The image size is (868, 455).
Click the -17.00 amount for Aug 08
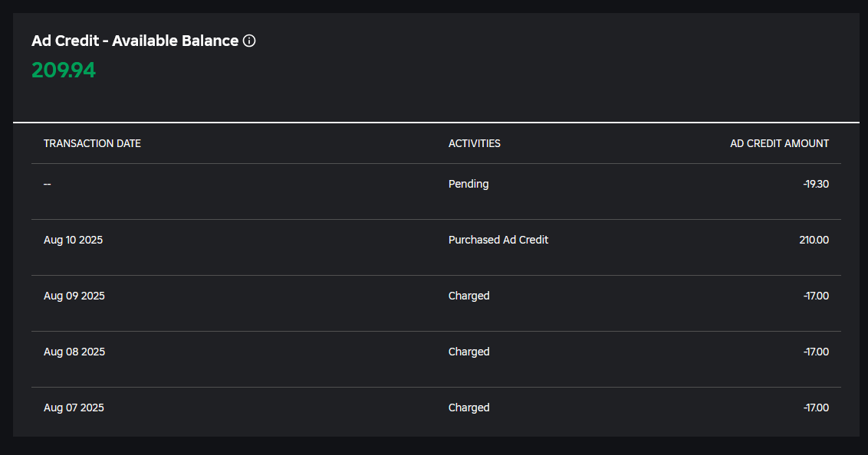click(x=815, y=352)
